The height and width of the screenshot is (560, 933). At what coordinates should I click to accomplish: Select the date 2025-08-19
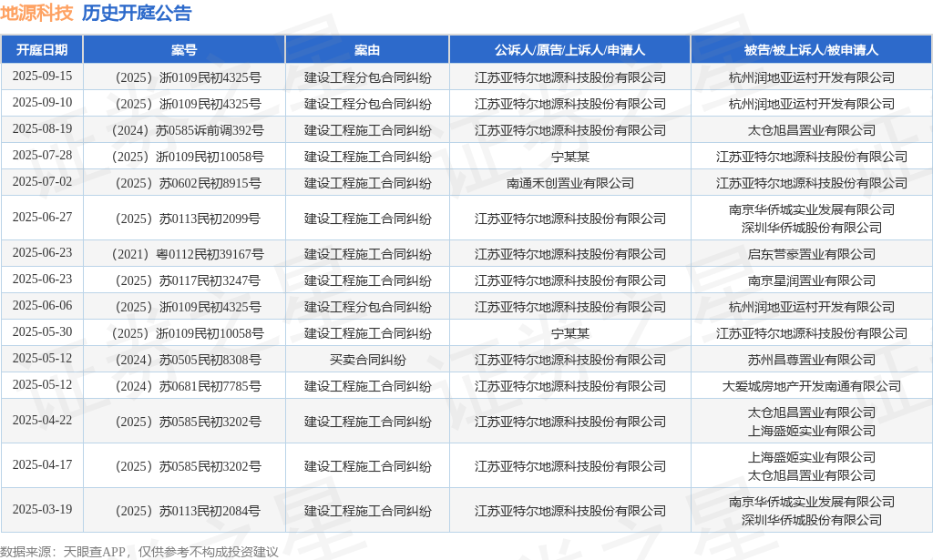pyautogui.click(x=42, y=129)
